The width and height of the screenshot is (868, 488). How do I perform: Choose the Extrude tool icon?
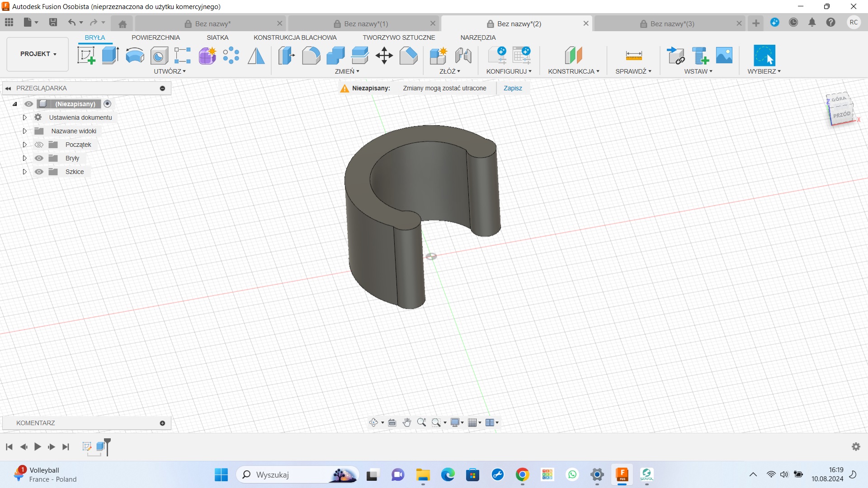(x=110, y=56)
